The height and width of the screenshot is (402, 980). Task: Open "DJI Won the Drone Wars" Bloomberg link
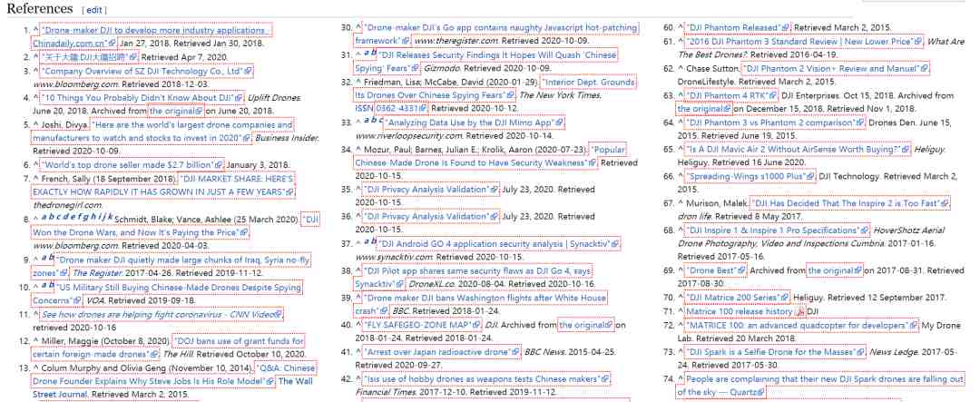coord(176,226)
